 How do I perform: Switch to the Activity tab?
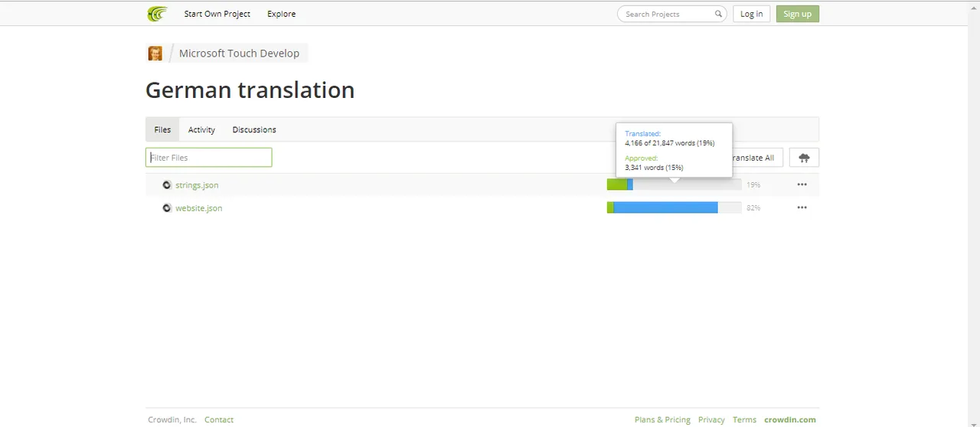pos(201,129)
